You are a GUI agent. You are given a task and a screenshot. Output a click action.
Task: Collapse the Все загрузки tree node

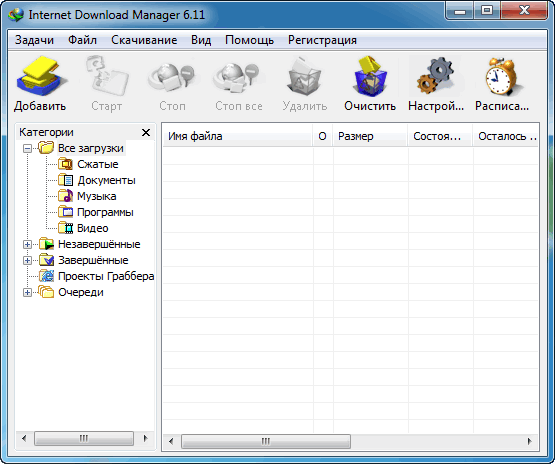[27, 148]
